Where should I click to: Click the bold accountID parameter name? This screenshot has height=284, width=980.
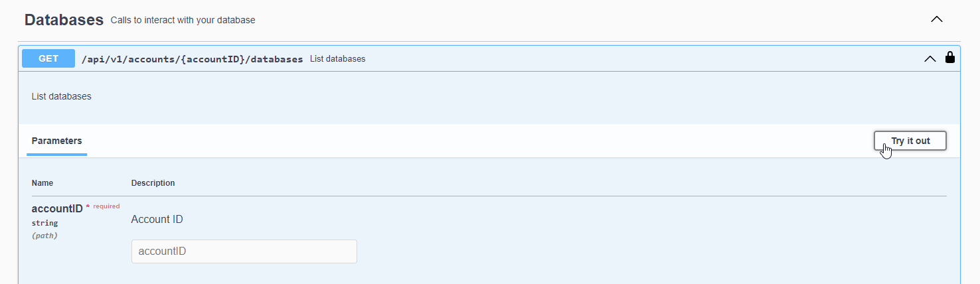pos(57,208)
